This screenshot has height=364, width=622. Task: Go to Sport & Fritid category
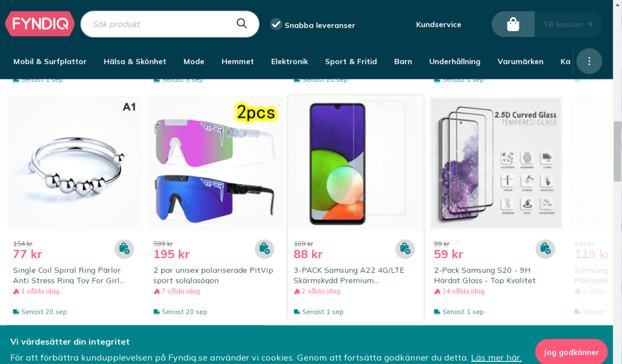click(351, 62)
